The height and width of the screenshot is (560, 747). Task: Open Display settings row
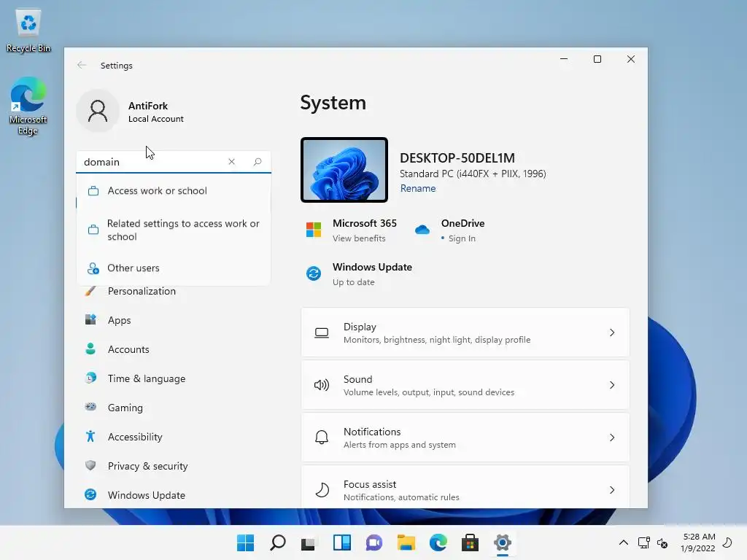click(465, 332)
